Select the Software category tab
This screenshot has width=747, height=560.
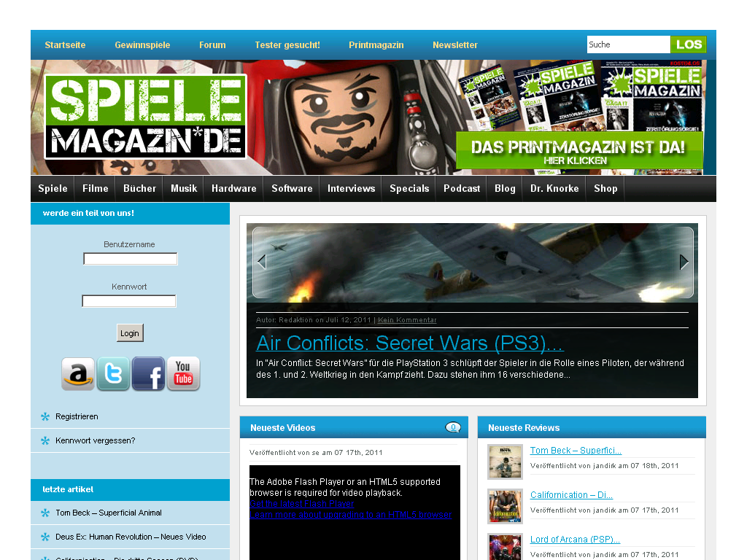(292, 189)
